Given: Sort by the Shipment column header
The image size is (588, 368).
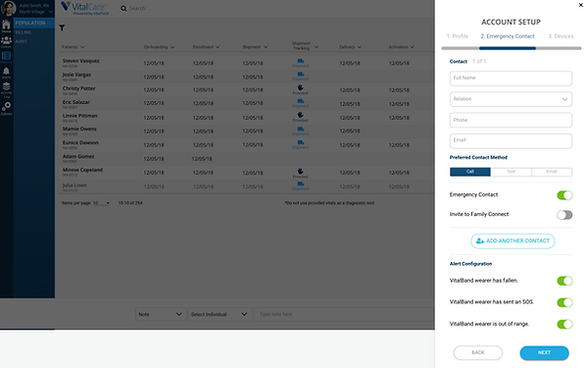Looking at the screenshot, I should (x=255, y=47).
